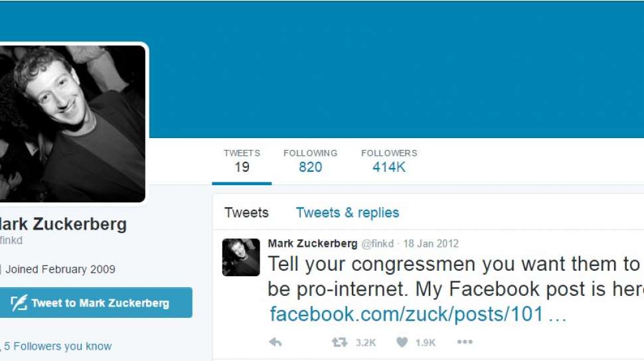Like the tweet with the heart icon
The height and width of the screenshot is (361, 644).
coord(402,342)
